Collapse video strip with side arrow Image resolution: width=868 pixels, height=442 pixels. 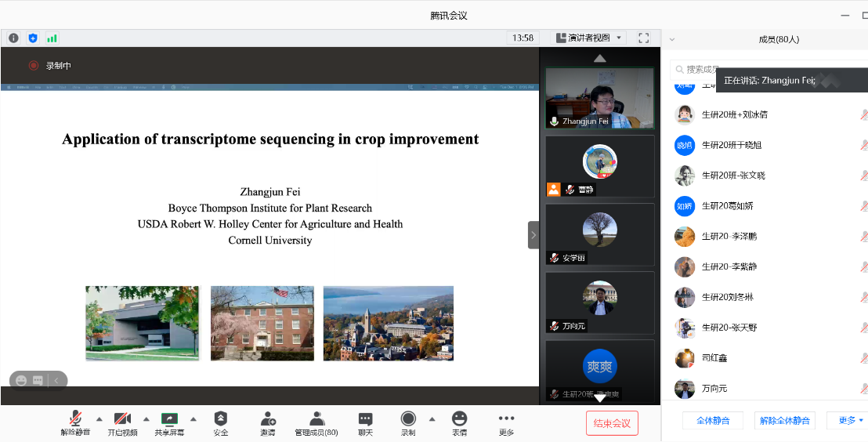tap(533, 234)
